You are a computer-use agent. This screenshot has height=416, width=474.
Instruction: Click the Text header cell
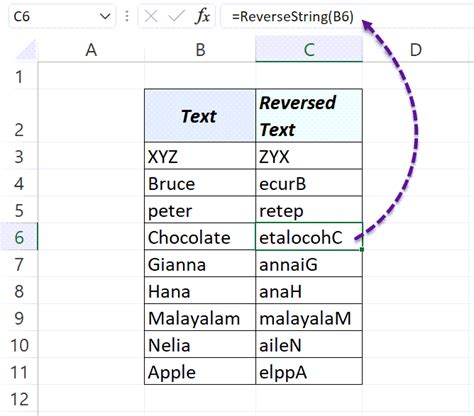[x=200, y=116]
